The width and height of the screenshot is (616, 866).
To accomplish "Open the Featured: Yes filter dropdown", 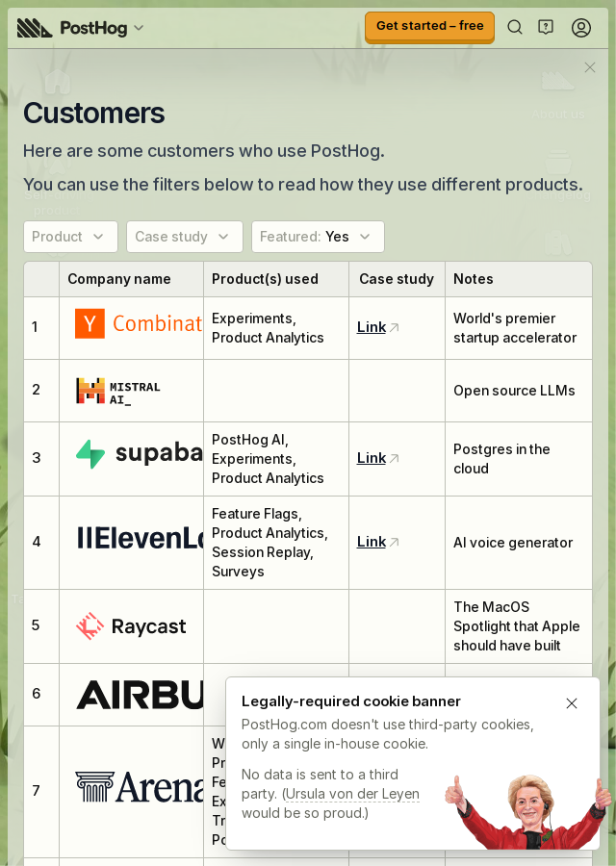I will pos(318,237).
